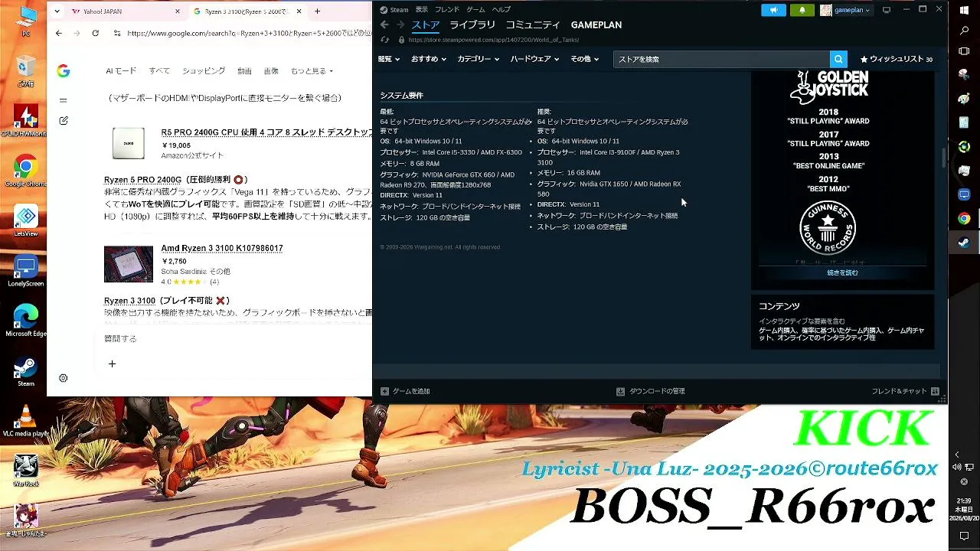The width and height of the screenshot is (980, 551).
Task: Click 続きを読む under the awards
Action: tap(842, 273)
